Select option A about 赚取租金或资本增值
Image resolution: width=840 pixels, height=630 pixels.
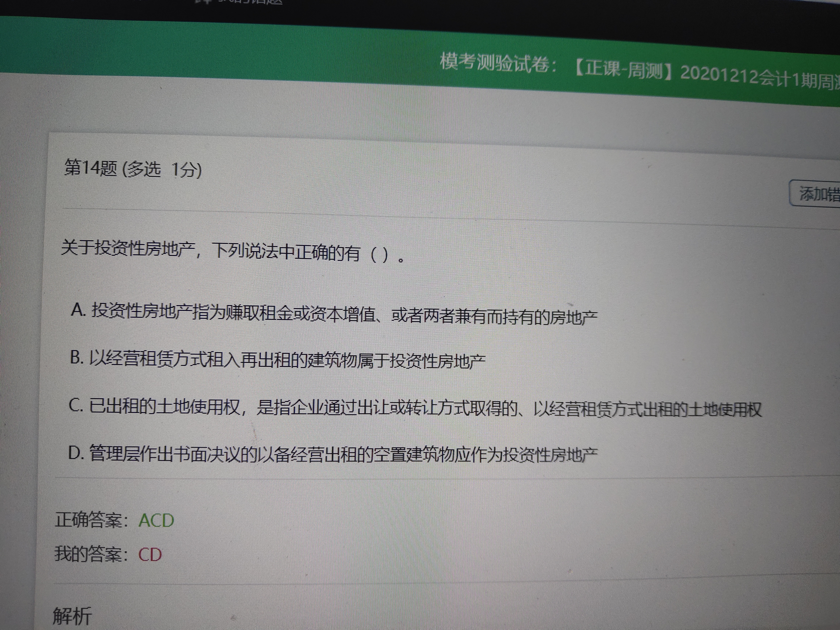[x=334, y=314]
